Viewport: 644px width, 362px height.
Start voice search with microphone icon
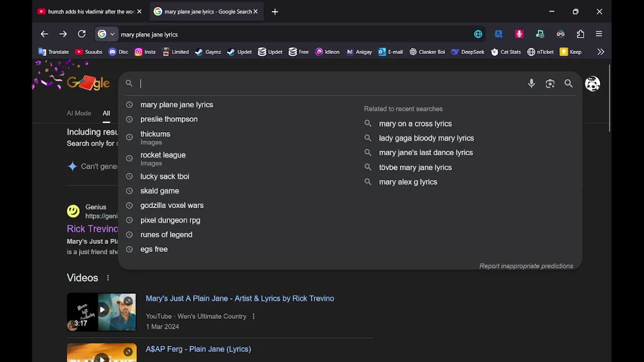[x=531, y=83]
